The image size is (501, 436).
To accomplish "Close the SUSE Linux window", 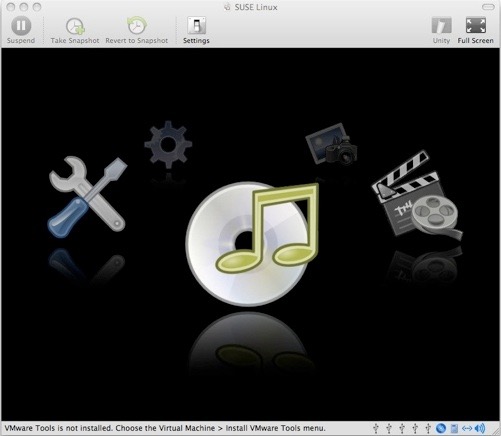I will (11, 7).
